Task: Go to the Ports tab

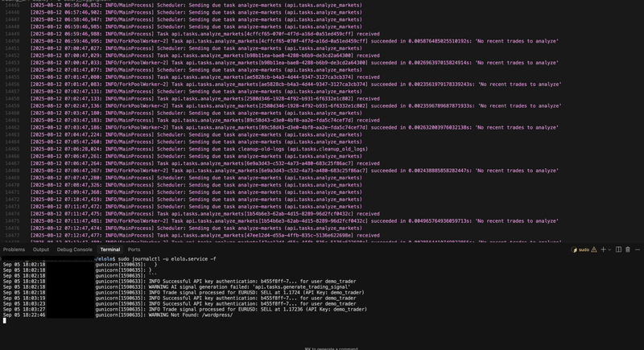Action: (x=134, y=249)
